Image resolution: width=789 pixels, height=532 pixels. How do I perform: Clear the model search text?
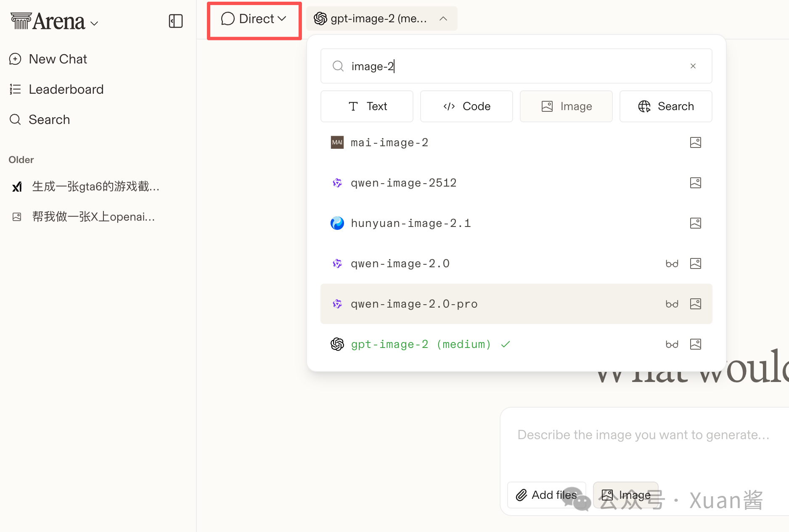point(693,66)
